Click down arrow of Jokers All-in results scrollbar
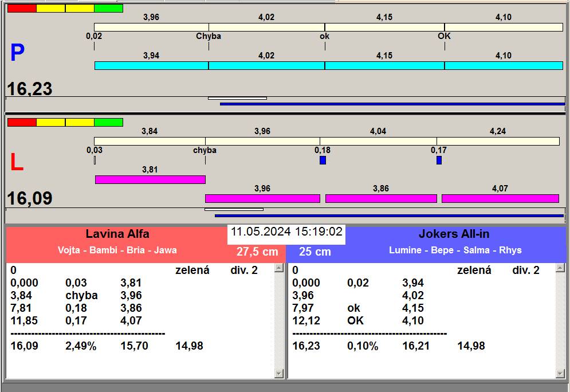 pos(560,373)
